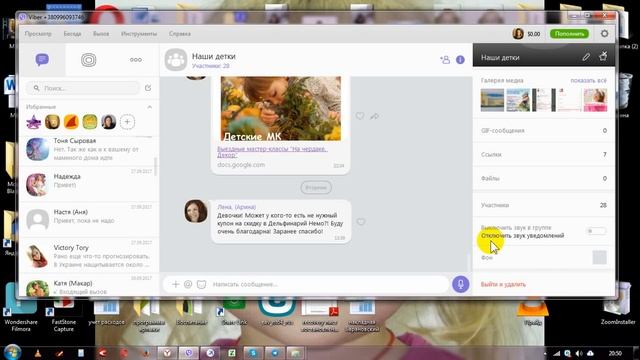
Task: Click the group info icon in chat header
Action: coord(460,60)
